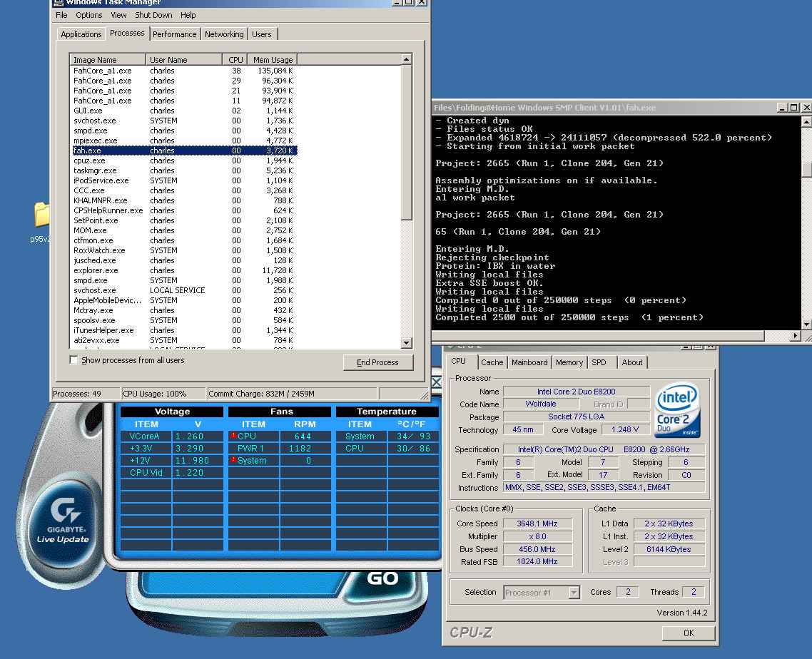Click the process list scroll-down arrow
The image size is (812, 659).
click(407, 343)
